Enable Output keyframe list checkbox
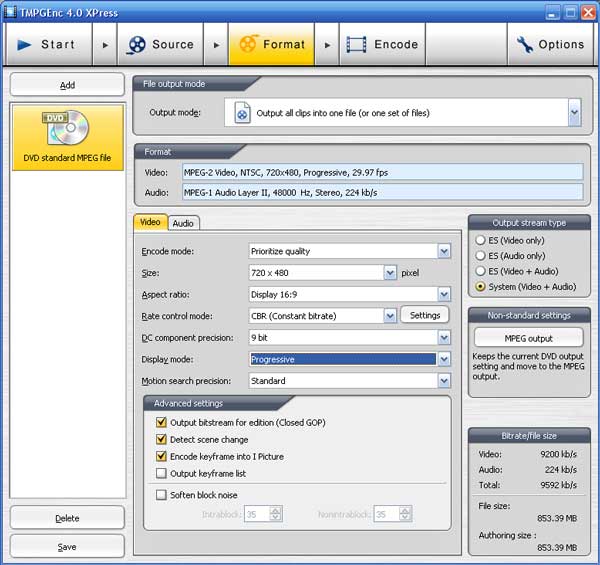 pyautogui.click(x=161, y=473)
